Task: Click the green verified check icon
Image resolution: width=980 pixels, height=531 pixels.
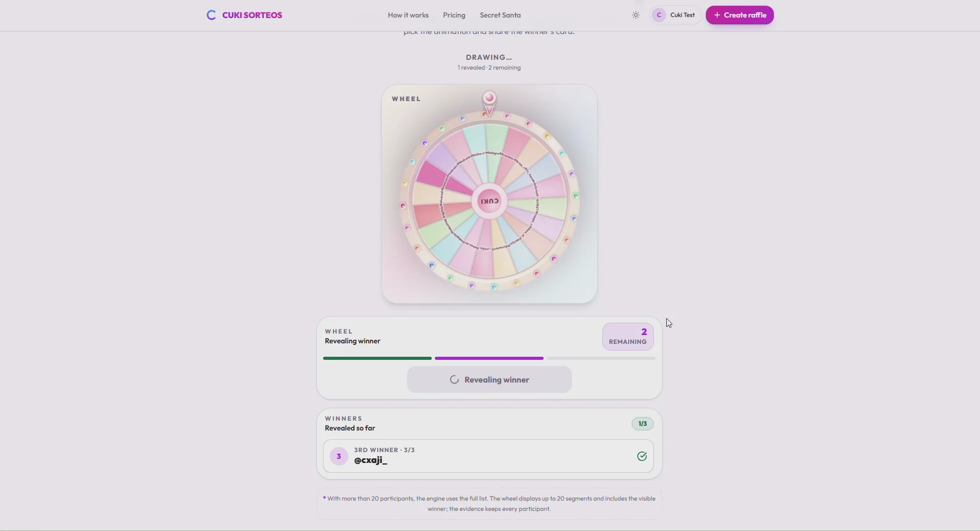Action: [x=642, y=456]
